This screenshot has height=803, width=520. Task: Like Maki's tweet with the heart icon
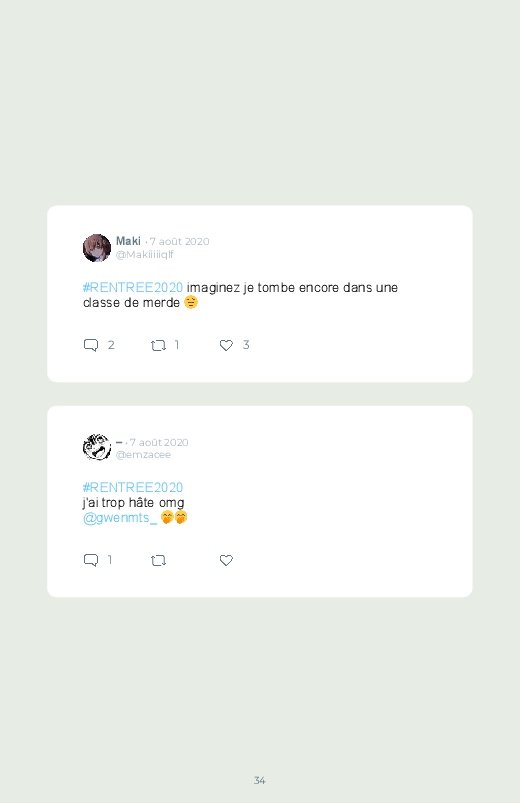pyautogui.click(x=226, y=346)
